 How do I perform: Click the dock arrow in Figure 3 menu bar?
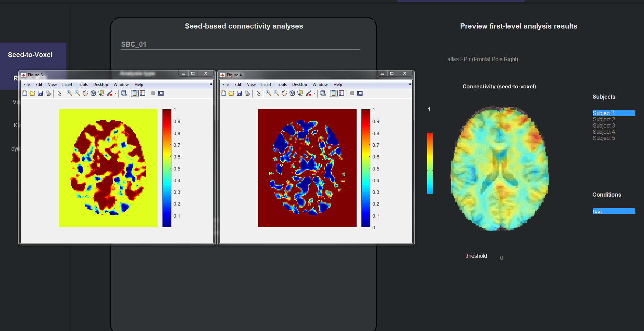pyautogui.click(x=211, y=85)
